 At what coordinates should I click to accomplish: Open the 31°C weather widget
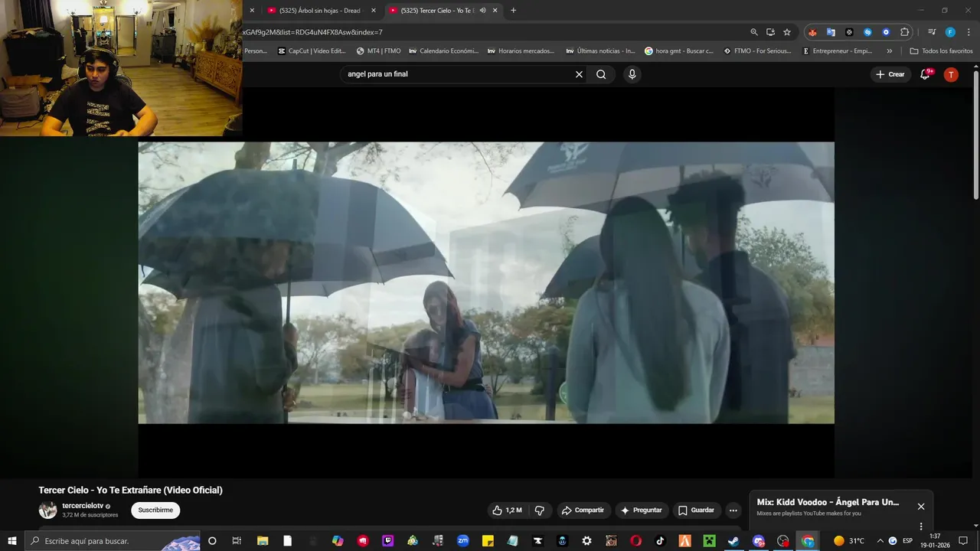coord(849,541)
